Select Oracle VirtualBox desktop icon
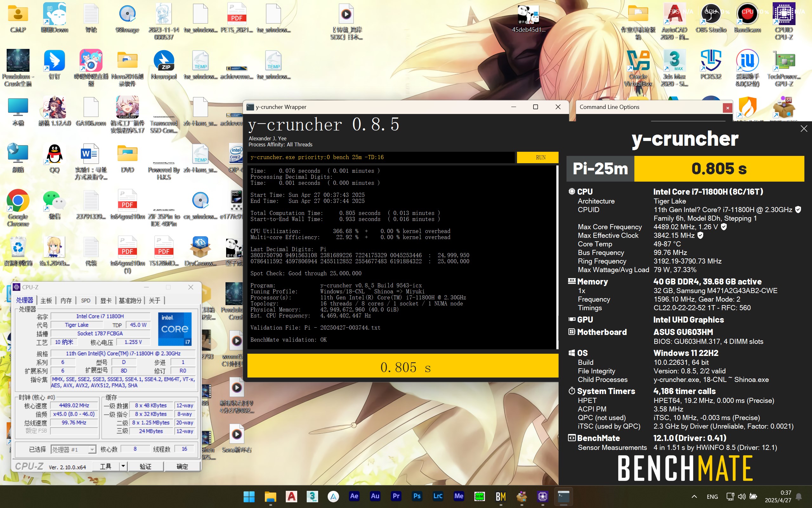The height and width of the screenshot is (508, 812). point(638,68)
